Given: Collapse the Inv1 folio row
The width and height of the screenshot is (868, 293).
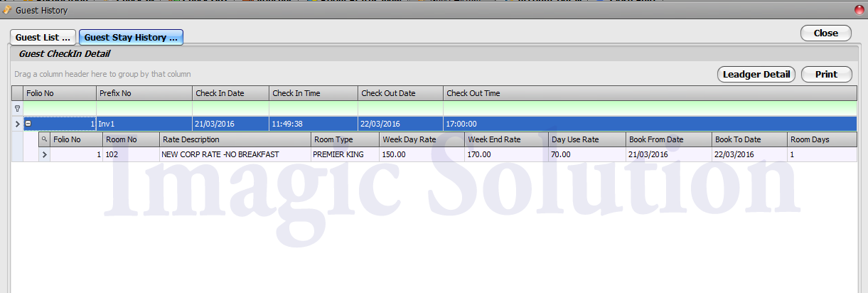Looking at the screenshot, I should point(28,124).
